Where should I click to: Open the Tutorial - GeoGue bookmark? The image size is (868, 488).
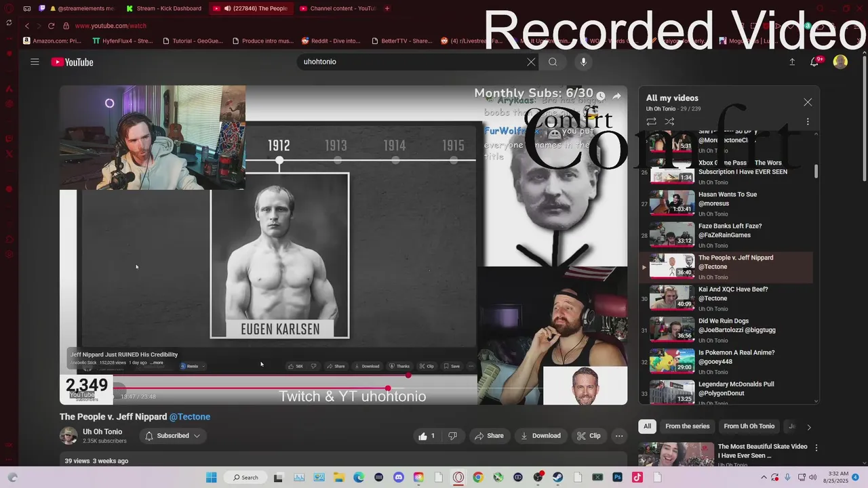coord(193,41)
